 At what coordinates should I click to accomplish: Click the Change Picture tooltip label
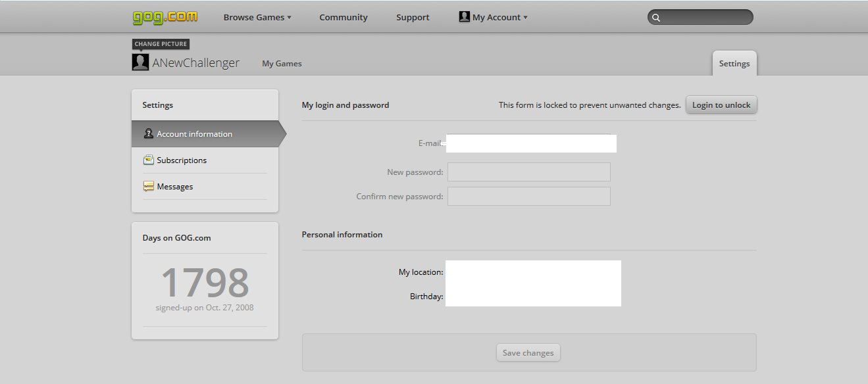pyautogui.click(x=161, y=44)
